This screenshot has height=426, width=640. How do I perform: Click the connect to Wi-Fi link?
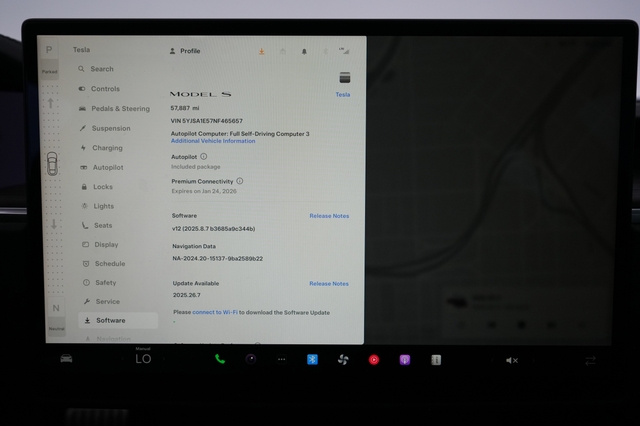click(x=215, y=312)
